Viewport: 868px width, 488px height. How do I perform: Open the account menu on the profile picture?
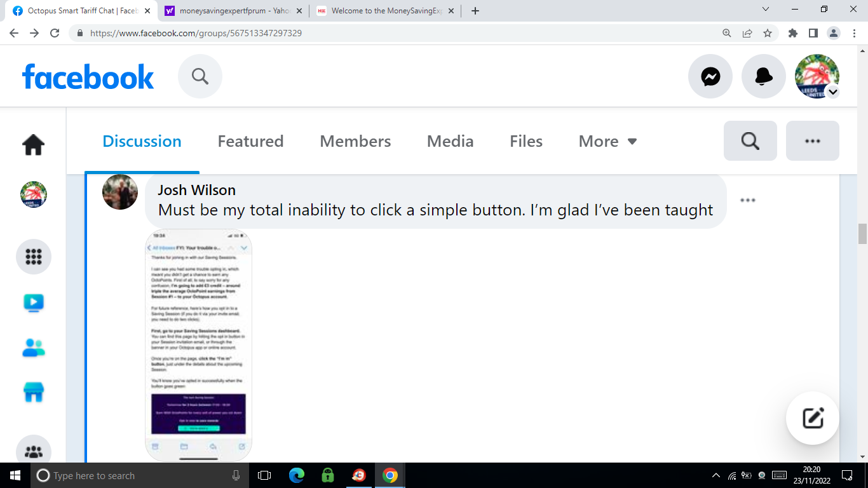click(817, 76)
